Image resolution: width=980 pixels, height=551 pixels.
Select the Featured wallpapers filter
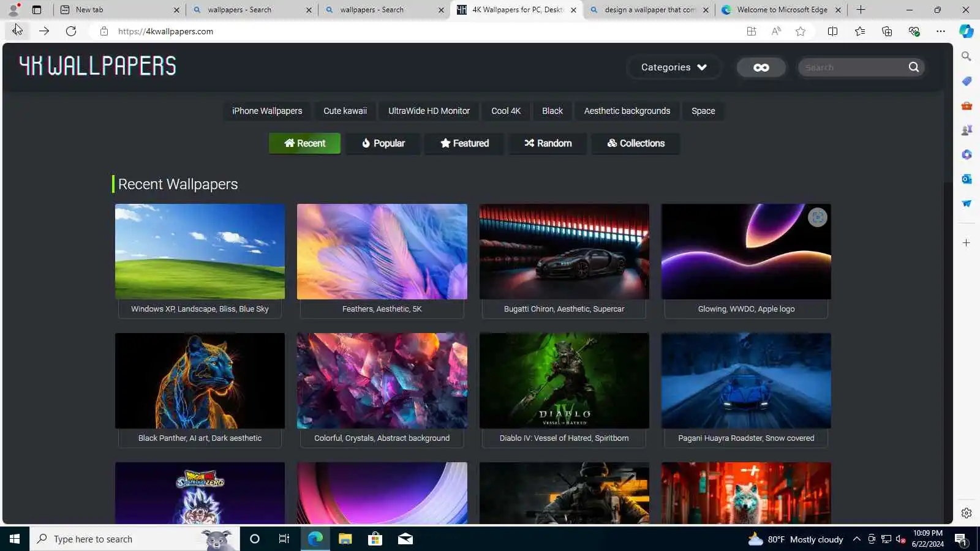465,143
